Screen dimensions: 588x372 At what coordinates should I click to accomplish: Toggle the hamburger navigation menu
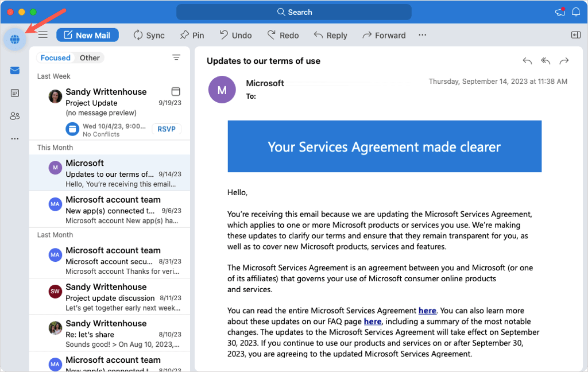tap(43, 35)
